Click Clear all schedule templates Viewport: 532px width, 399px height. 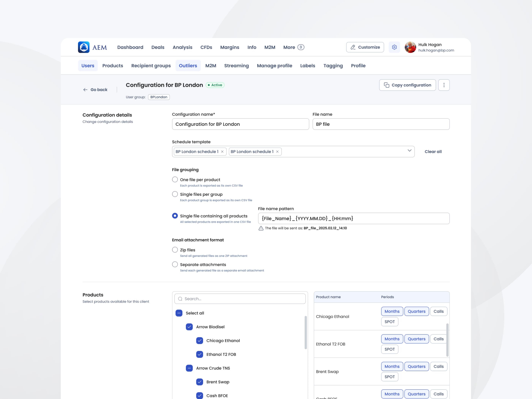(x=433, y=151)
